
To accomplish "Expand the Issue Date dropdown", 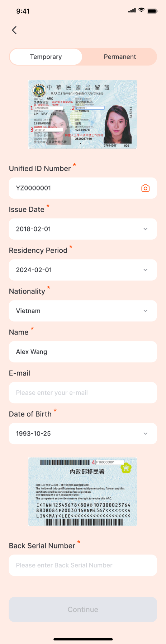I will pos(83,229).
